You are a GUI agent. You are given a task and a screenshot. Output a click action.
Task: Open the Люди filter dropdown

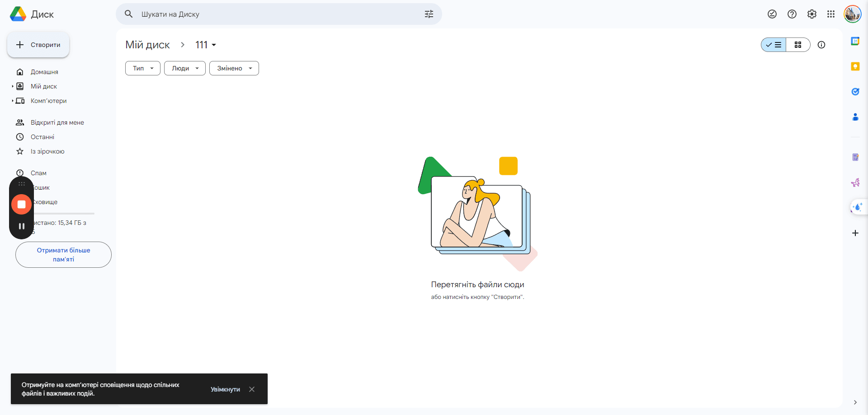tap(185, 68)
